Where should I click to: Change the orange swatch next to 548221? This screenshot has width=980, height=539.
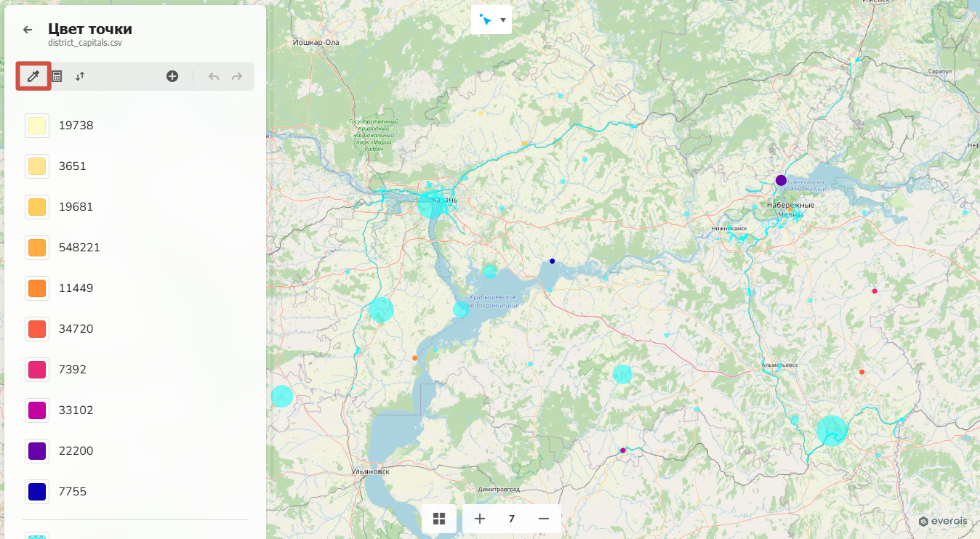tap(37, 248)
